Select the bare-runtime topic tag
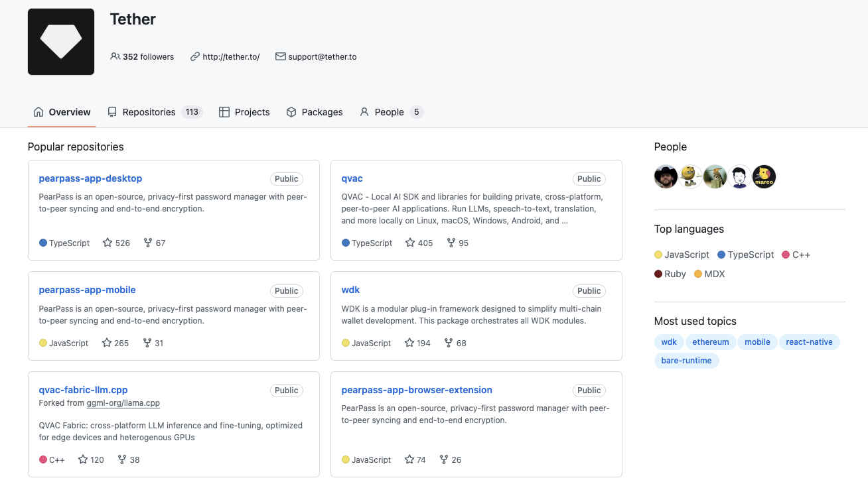 (x=687, y=361)
